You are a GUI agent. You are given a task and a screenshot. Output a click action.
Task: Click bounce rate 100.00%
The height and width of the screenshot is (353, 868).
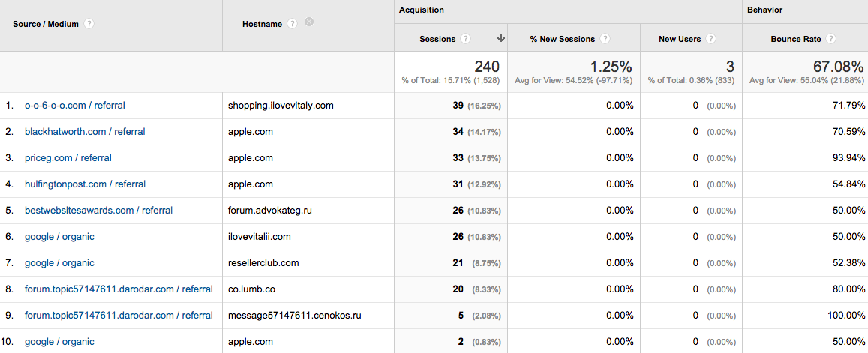point(845,316)
